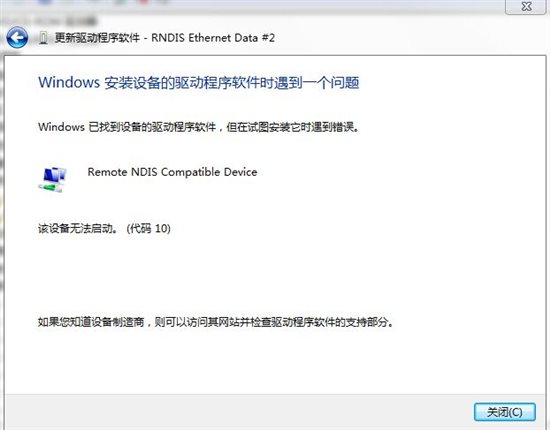
Task: Click the 关闭(C) button
Action: (x=504, y=412)
